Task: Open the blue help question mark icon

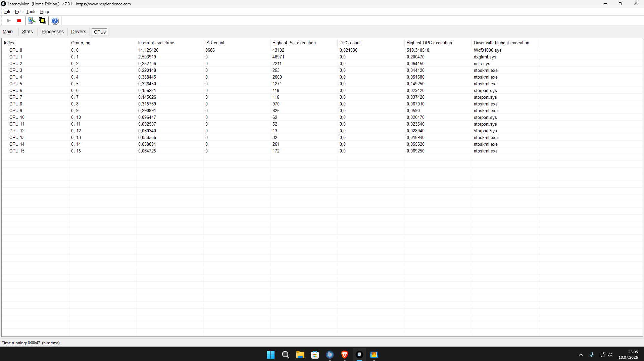Action: 55,21
